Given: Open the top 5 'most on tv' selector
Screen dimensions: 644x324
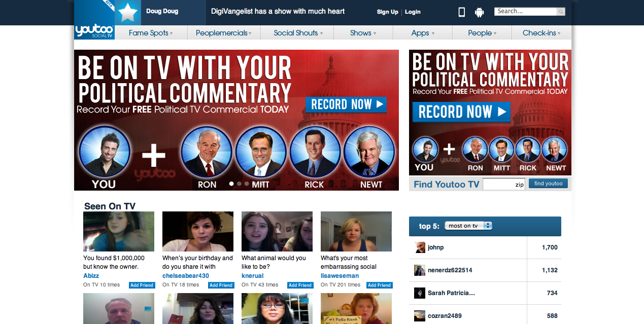Looking at the screenshot, I should click(x=468, y=226).
